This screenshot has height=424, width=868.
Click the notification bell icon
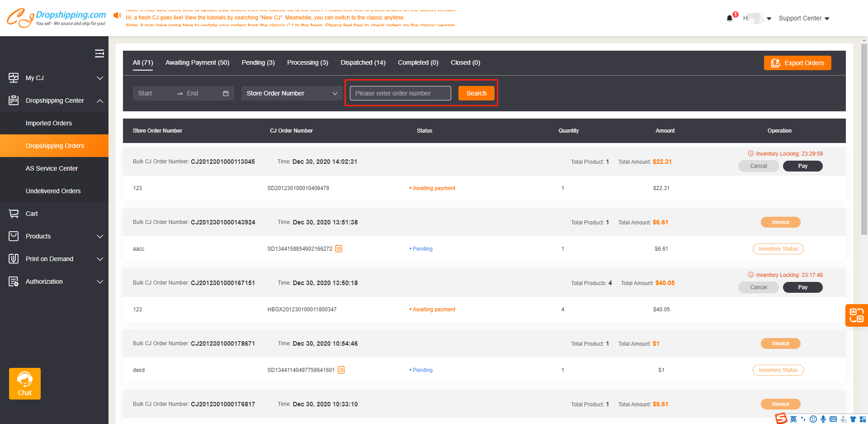tap(729, 18)
